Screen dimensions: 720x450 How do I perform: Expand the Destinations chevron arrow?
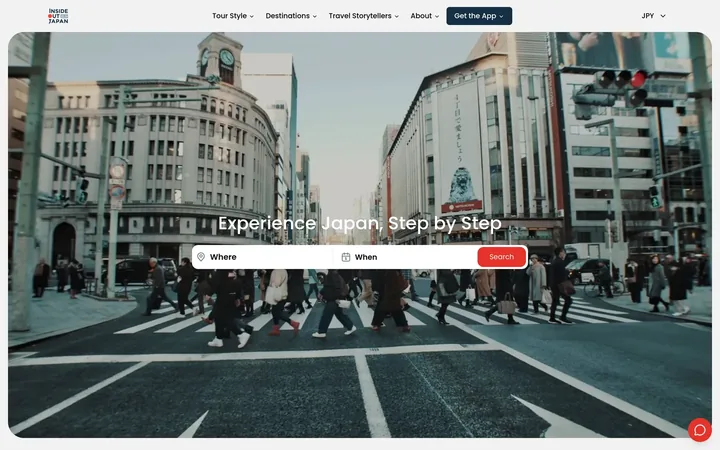pos(315,16)
